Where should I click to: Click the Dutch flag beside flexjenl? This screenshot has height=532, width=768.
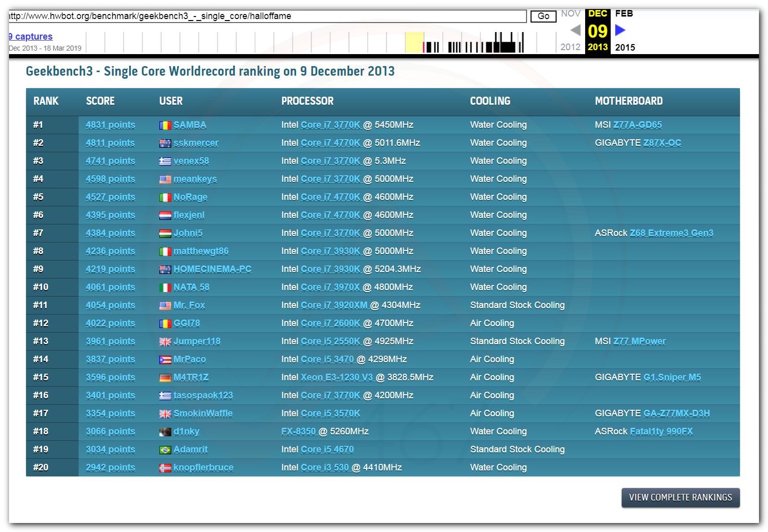click(x=165, y=215)
